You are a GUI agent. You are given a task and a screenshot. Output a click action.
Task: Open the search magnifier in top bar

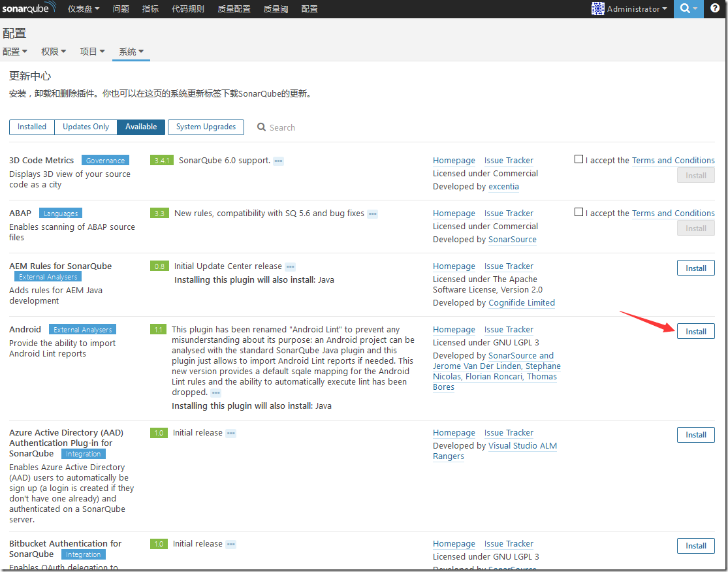click(689, 9)
